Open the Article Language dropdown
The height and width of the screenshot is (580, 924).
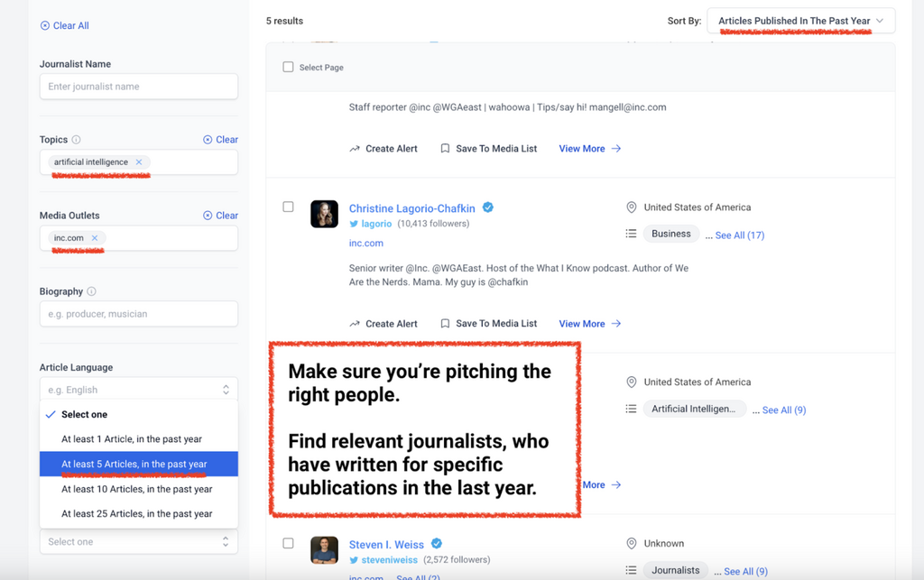point(138,390)
